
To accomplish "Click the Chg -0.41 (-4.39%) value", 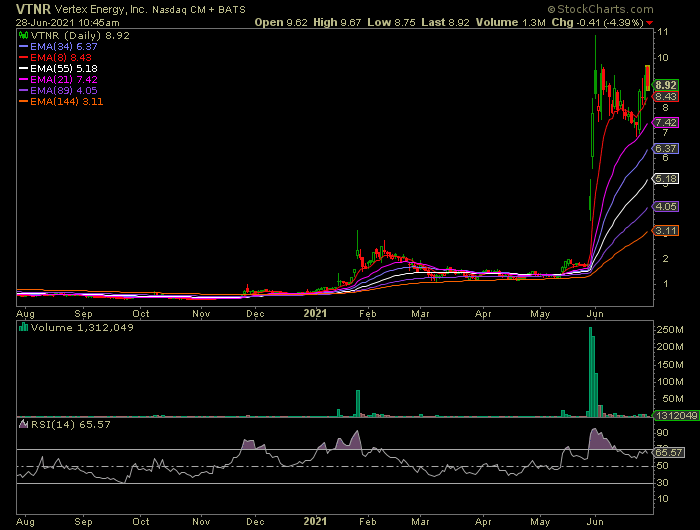I will tap(597, 22).
